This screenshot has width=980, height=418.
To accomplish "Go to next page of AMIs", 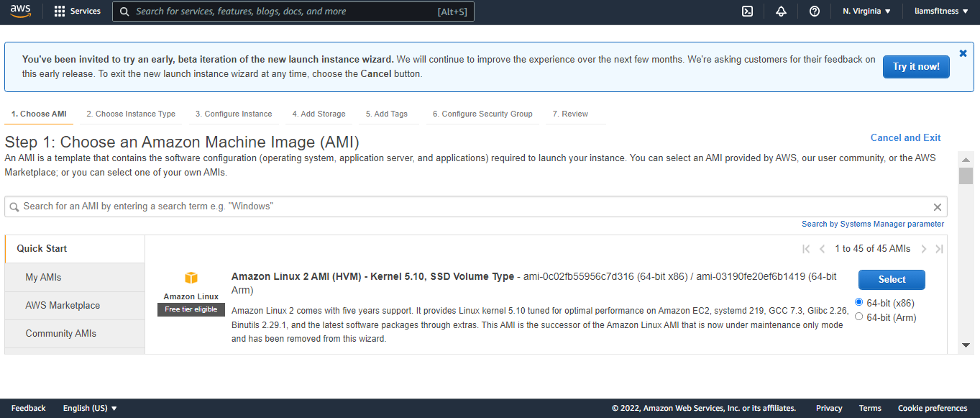I will tap(924, 249).
